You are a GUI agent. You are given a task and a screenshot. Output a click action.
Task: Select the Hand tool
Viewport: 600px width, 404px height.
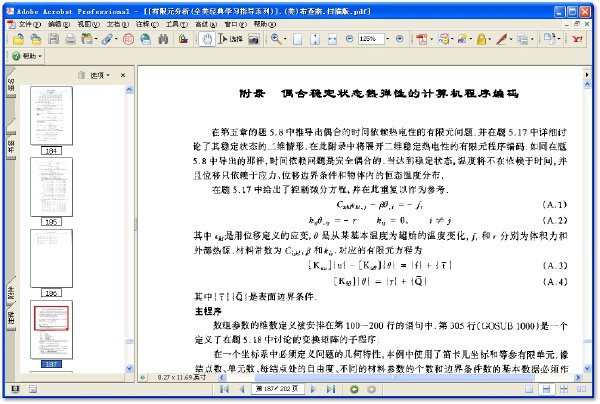coord(207,39)
